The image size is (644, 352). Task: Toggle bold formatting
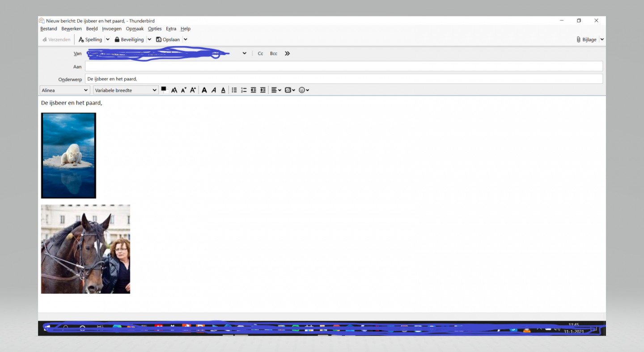click(204, 90)
